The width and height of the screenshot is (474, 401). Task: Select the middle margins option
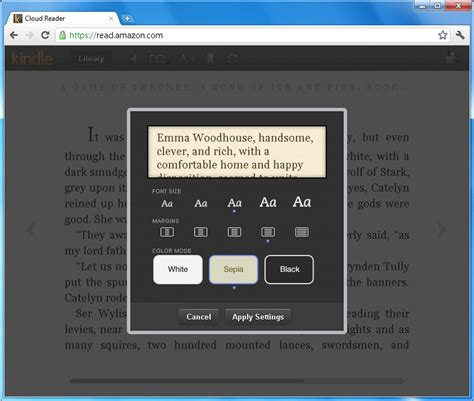(234, 232)
